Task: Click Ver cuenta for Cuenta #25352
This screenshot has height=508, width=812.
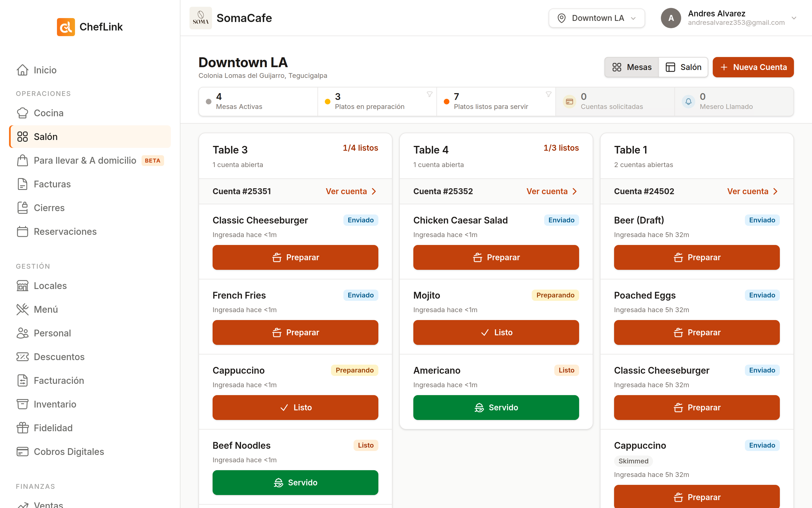Action: click(552, 191)
